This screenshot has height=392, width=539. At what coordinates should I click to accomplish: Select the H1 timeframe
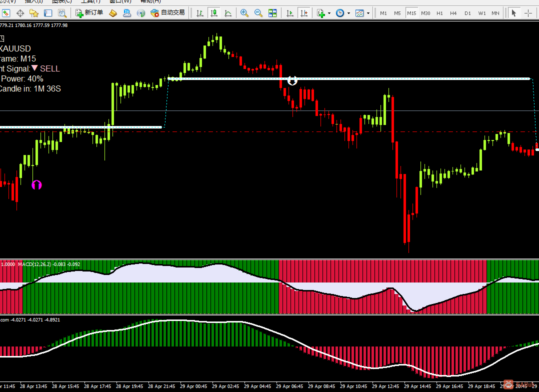(439, 13)
